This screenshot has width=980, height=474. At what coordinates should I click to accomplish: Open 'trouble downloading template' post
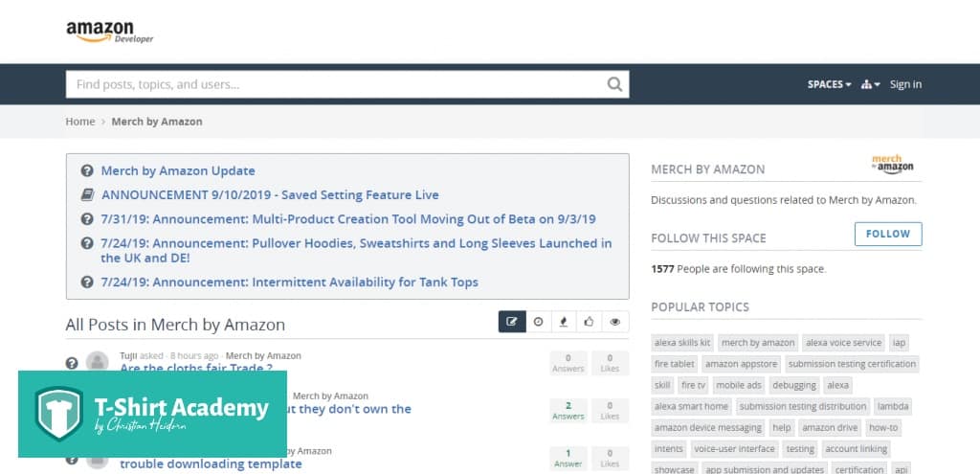coord(211,464)
